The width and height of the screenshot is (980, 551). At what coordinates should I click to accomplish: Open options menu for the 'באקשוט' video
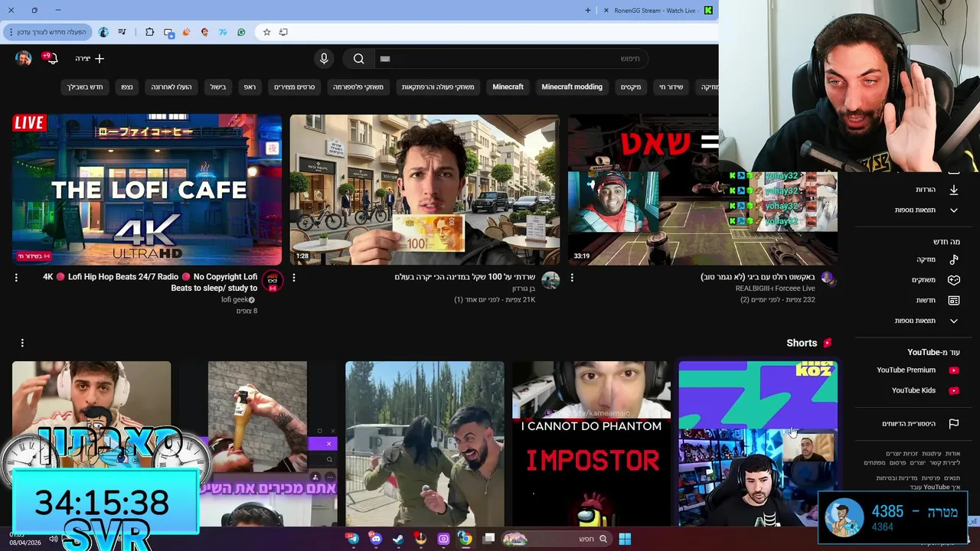572,278
